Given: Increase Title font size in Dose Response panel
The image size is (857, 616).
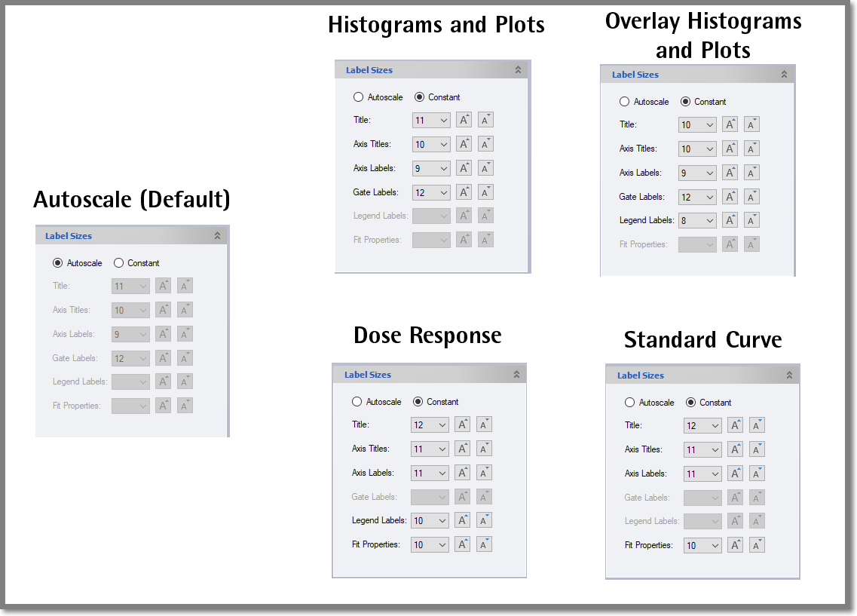Looking at the screenshot, I should pyautogui.click(x=462, y=424).
